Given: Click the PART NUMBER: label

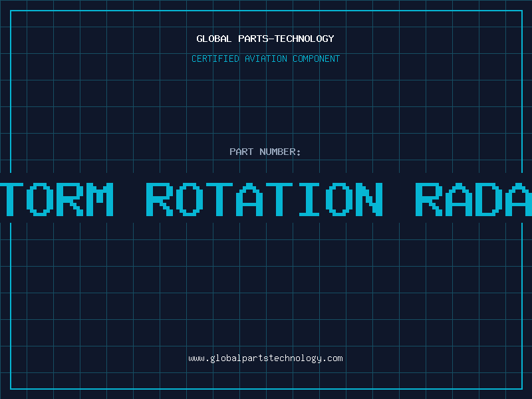Looking at the screenshot, I should [x=265, y=152].
